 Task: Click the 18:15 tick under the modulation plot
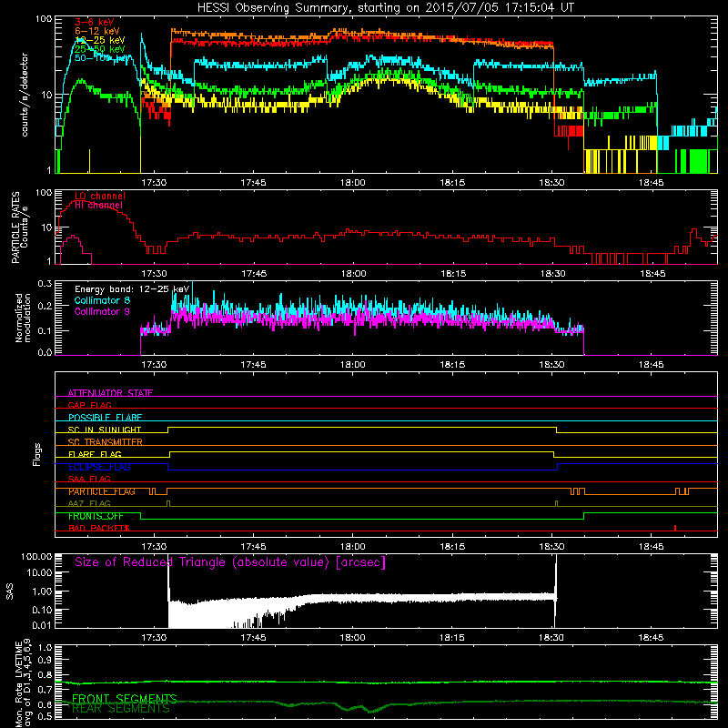click(x=452, y=365)
